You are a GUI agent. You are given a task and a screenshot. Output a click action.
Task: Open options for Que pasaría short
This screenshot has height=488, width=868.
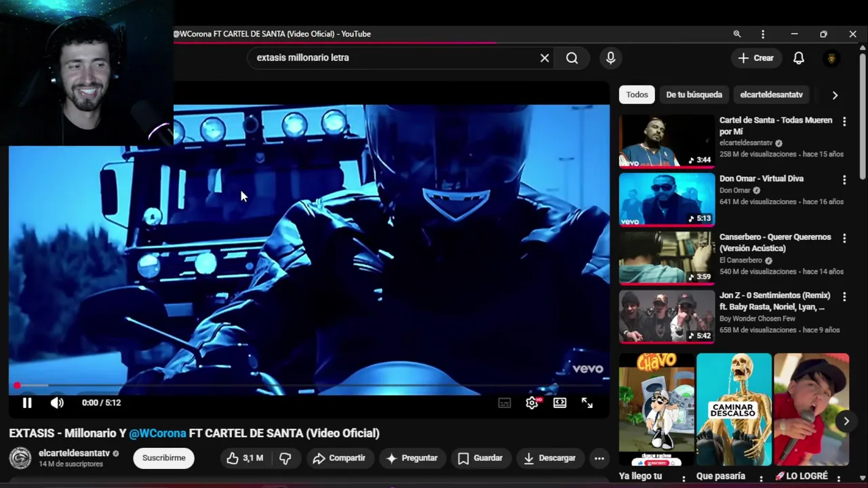pyautogui.click(x=761, y=478)
